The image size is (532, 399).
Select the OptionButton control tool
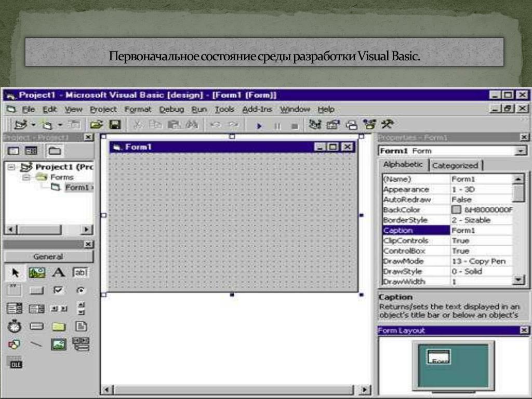tap(81, 290)
